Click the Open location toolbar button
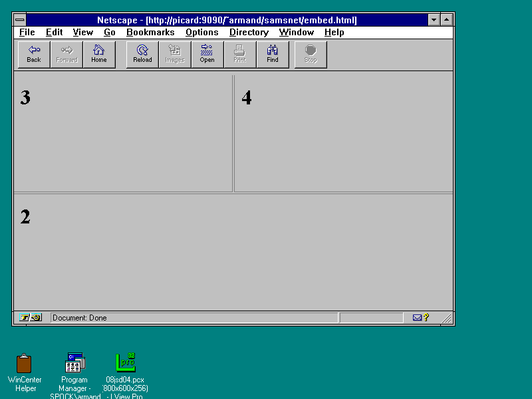The height and width of the screenshot is (399, 532). tap(207, 54)
